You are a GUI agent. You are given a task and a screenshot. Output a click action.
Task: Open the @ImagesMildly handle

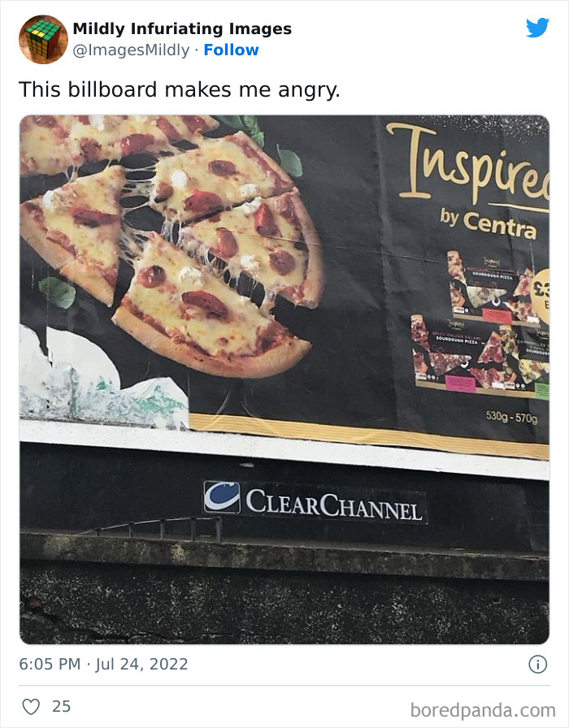(x=132, y=50)
